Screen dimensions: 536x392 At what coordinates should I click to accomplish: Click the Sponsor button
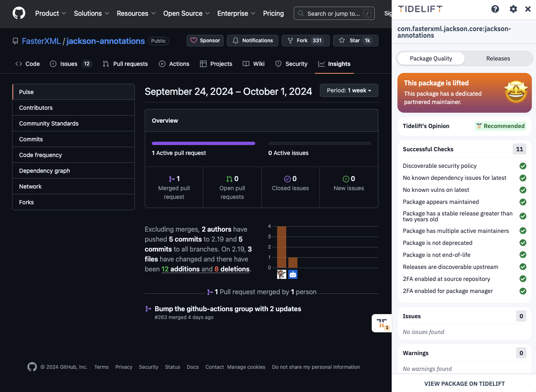205,41
